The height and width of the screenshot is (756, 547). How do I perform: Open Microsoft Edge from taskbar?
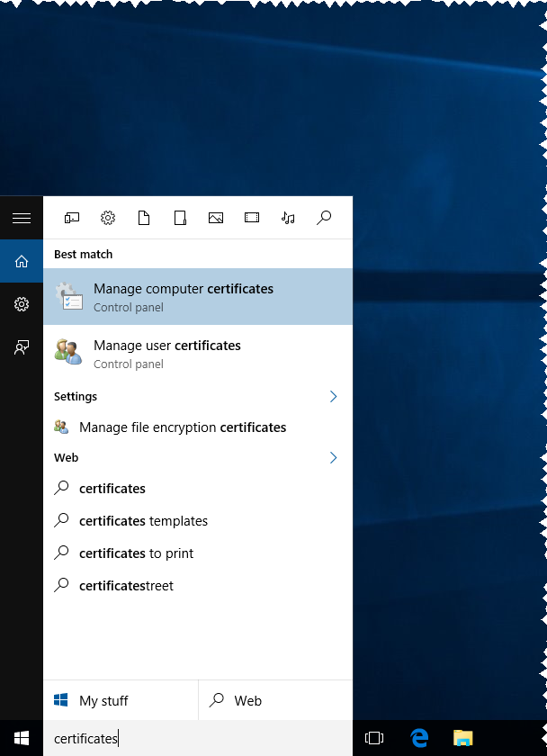click(x=419, y=738)
